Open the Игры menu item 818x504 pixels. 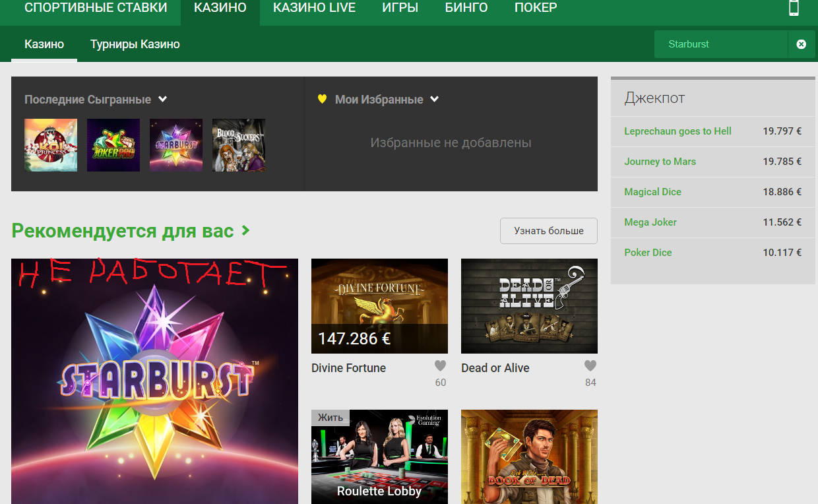(400, 8)
